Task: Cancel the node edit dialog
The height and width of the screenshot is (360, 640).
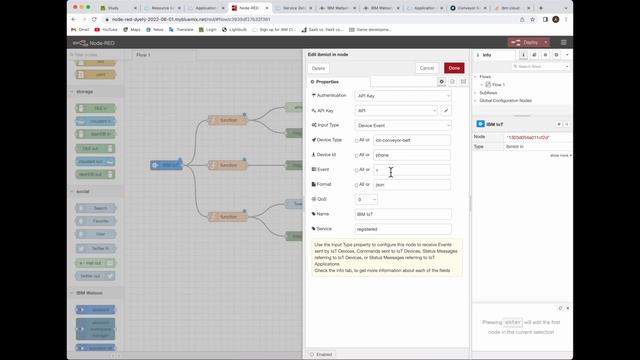Action: click(x=427, y=68)
